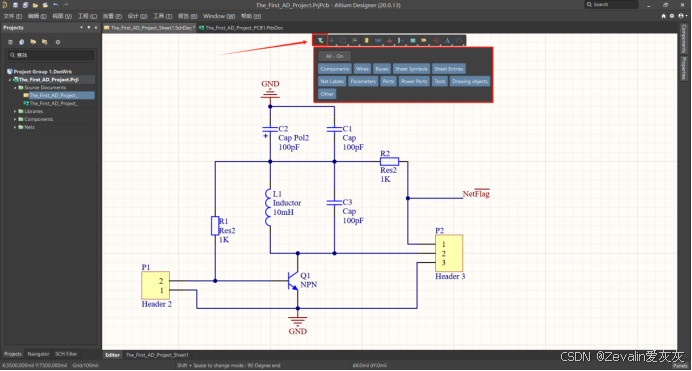Screen dimensions: 692x371
Task: Switch to the SCH Filter tab
Action: click(x=66, y=354)
